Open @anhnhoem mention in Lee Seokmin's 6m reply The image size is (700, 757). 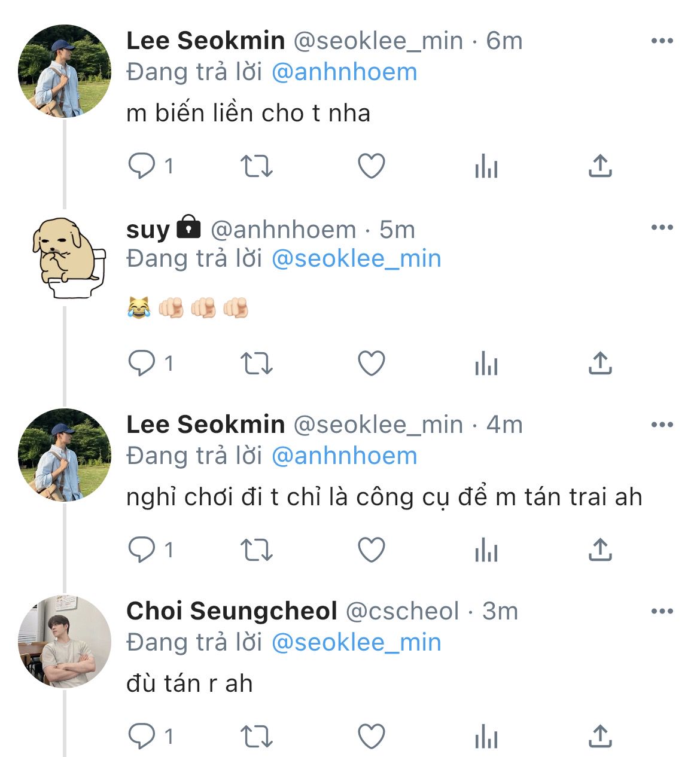point(344,72)
